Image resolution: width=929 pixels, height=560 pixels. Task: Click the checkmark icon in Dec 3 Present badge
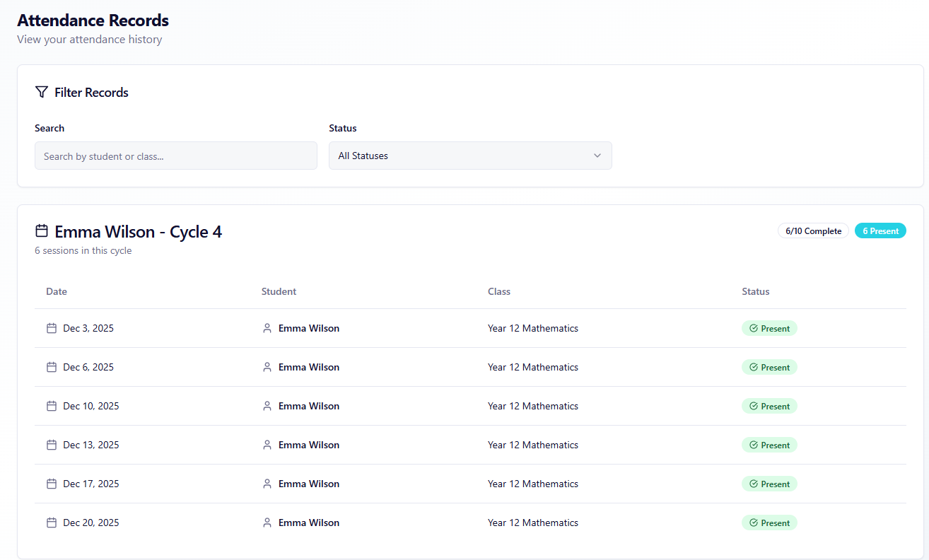tap(754, 328)
